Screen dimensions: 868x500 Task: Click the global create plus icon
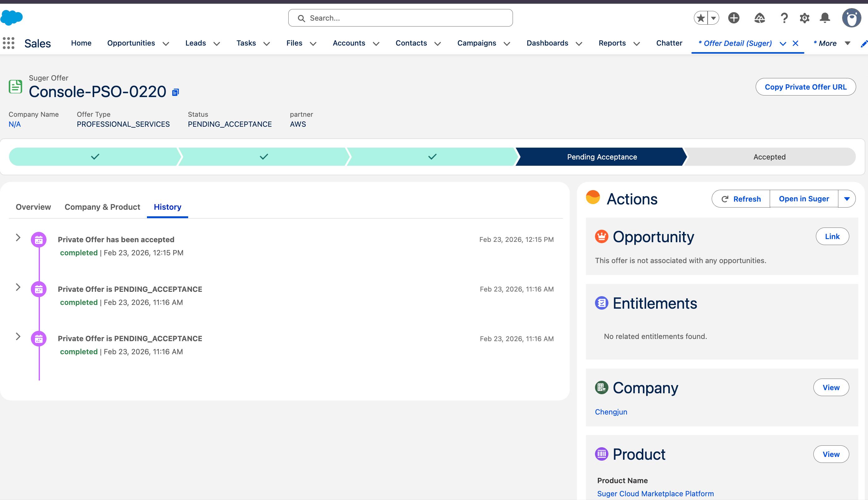tap(734, 18)
